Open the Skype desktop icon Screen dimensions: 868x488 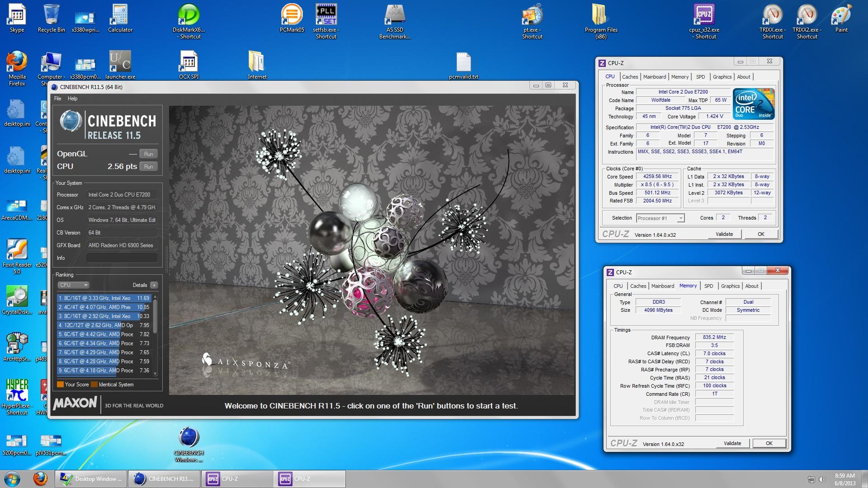pyautogui.click(x=17, y=19)
